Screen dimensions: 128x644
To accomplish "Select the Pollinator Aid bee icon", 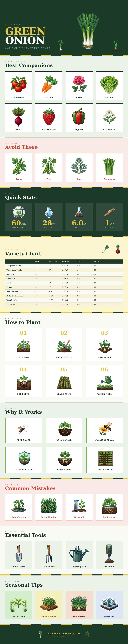I will pyautogui.click(x=105, y=429).
